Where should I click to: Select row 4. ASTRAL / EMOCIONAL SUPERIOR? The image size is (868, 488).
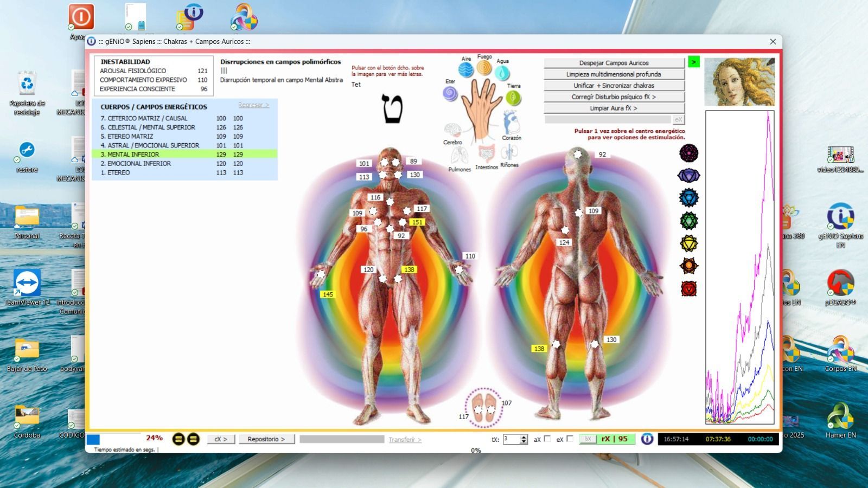pyautogui.click(x=184, y=145)
